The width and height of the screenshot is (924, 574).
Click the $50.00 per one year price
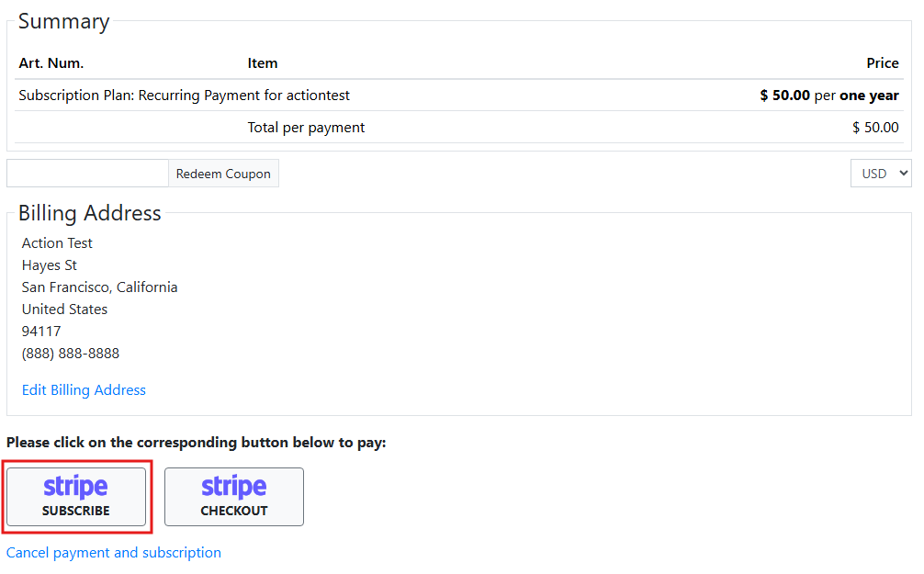(828, 96)
